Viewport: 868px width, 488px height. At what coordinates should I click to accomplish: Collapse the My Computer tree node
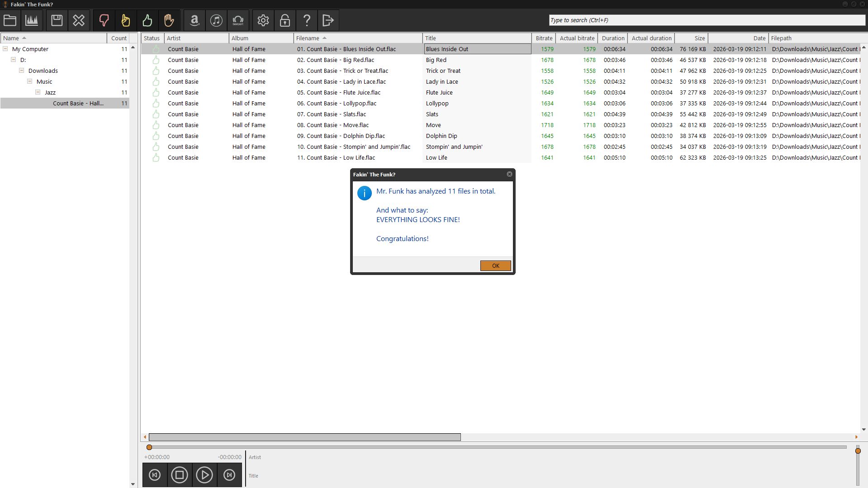click(x=5, y=49)
